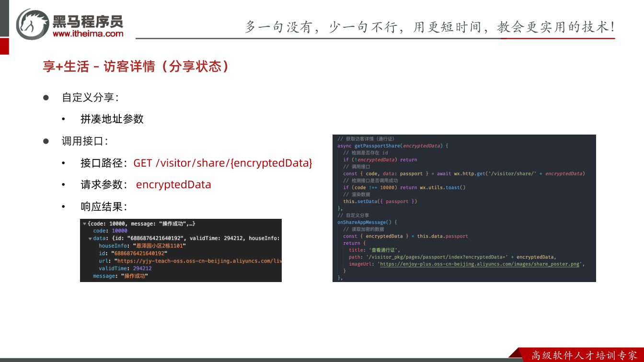Click the red GET /visitor/share/{encryptedData} path

223,163
